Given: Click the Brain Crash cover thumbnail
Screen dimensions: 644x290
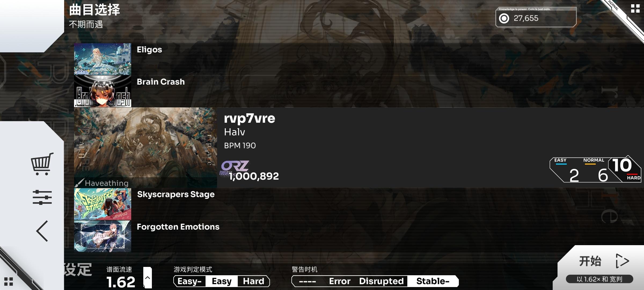Looking at the screenshot, I should tap(103, 91).
